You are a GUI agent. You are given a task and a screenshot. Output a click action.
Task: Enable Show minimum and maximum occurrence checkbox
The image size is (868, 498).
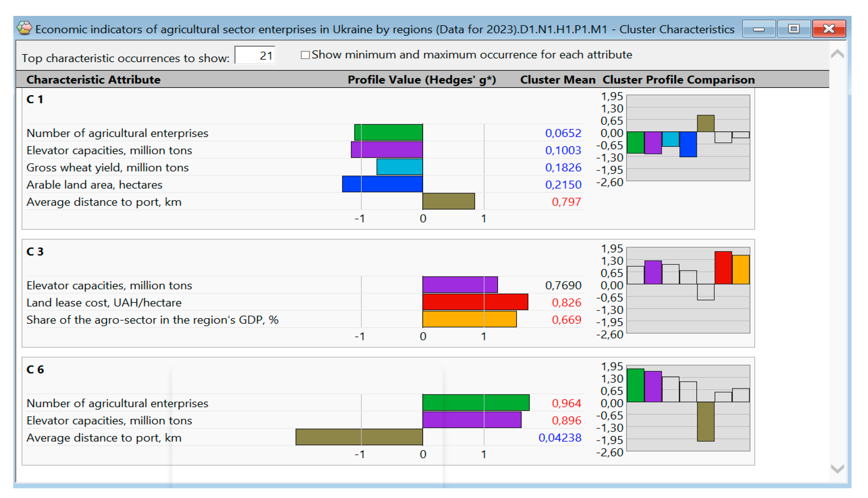[x=305, y=55]
